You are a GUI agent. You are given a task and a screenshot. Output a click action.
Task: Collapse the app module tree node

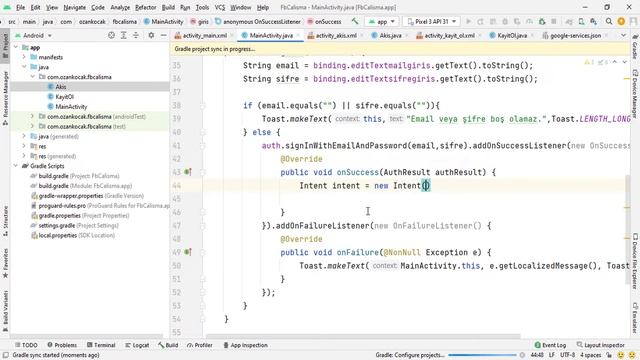click(x=16, y=47)
